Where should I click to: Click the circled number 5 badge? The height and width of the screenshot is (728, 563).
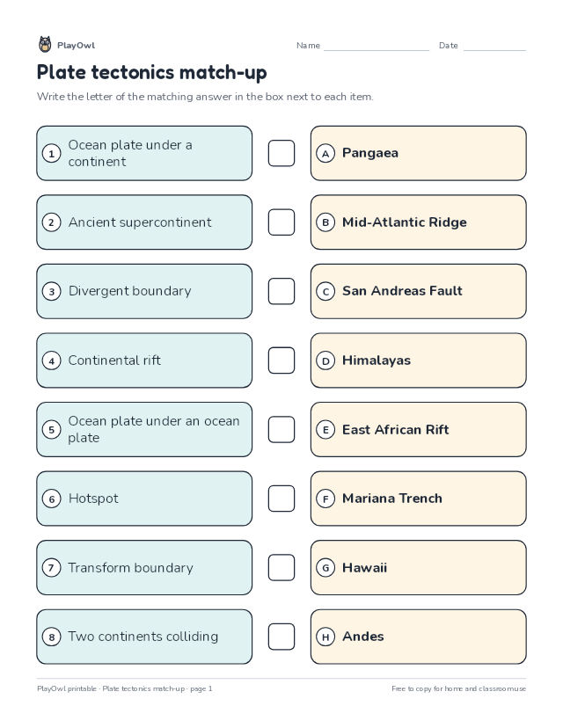[x=52, y=430]
